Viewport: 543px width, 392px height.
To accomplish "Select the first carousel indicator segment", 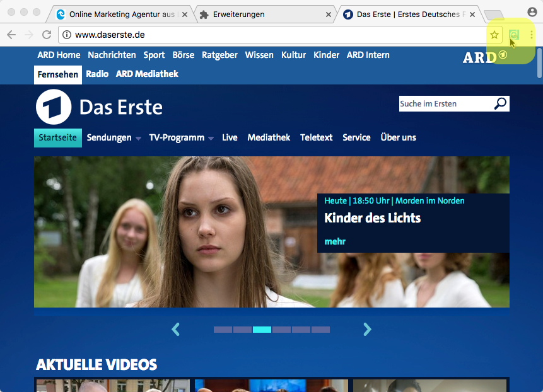I will (223, 330).
